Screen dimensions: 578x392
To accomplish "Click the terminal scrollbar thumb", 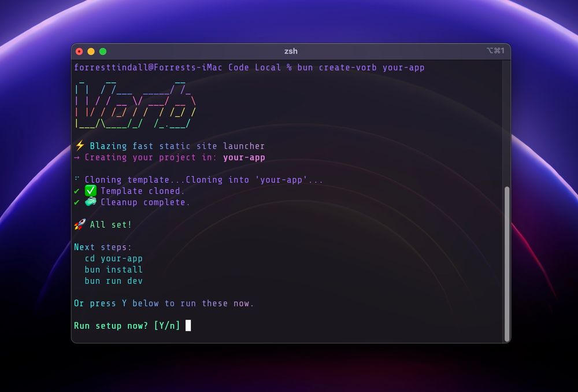I will click(507, 264).
